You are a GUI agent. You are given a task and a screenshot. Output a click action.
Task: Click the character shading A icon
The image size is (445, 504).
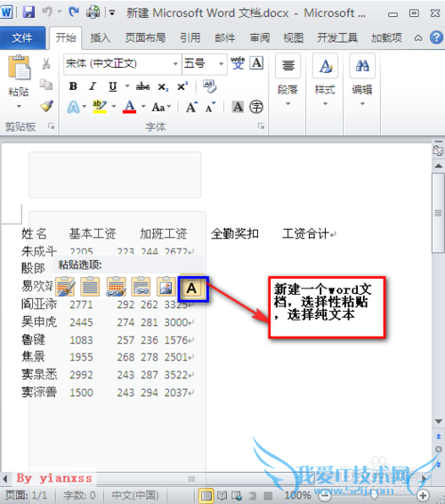(238, 107)
